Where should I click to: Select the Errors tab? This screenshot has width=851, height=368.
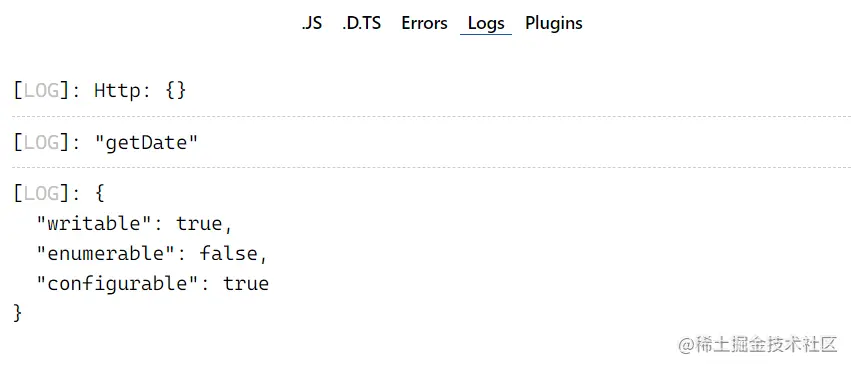tap(424, 23)
